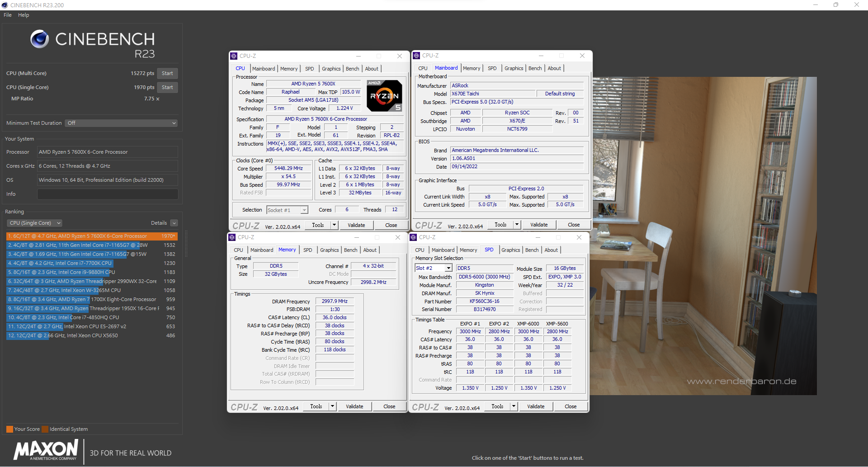Image resolution: width=868 pixels, height=467 pixels.
Task: Click the Multiplier value x 54.5
Action: coord(288,176)
